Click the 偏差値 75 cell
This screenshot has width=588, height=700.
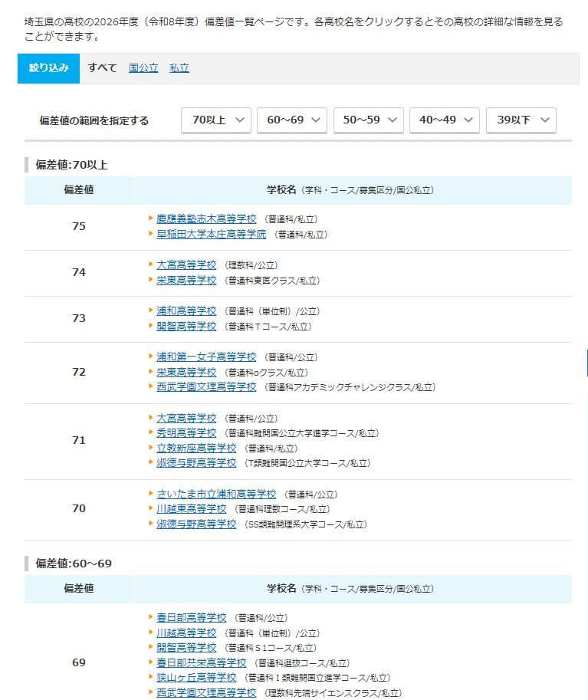[x=79, y=226]
